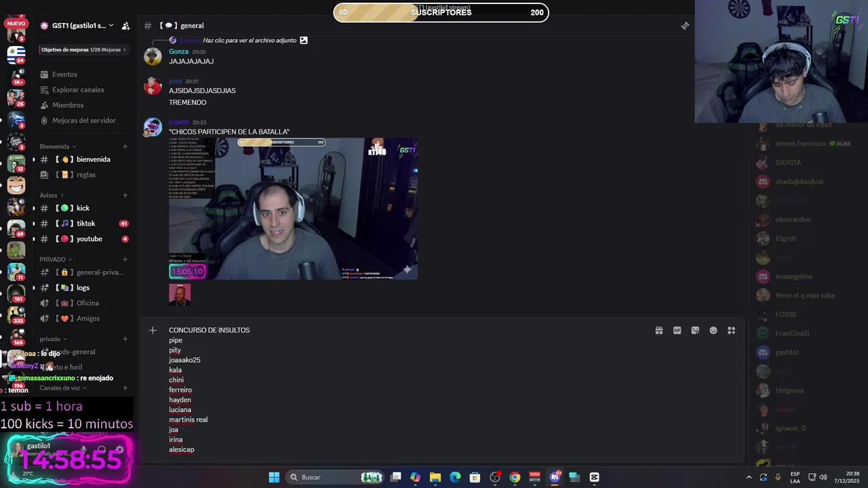Open the sticker picker
868x488 pixels.
click(695, 330)
